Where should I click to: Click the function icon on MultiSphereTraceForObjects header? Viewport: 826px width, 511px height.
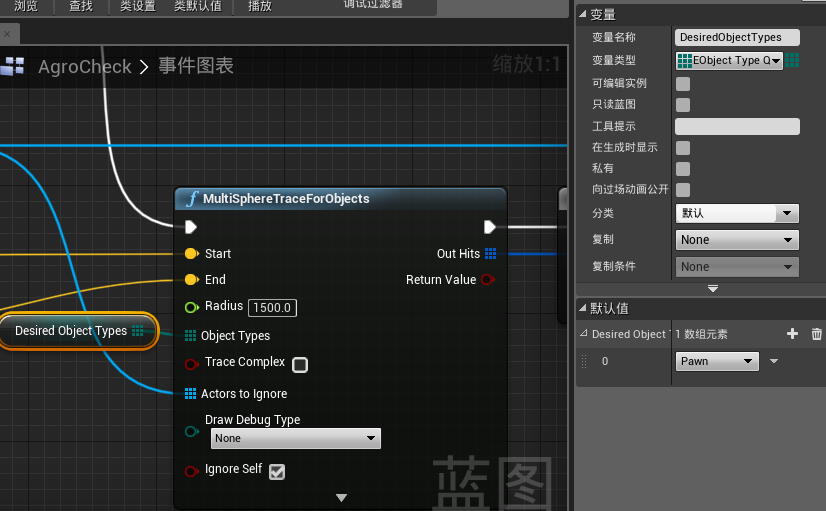pyautogui.click(x=192, y=199)
